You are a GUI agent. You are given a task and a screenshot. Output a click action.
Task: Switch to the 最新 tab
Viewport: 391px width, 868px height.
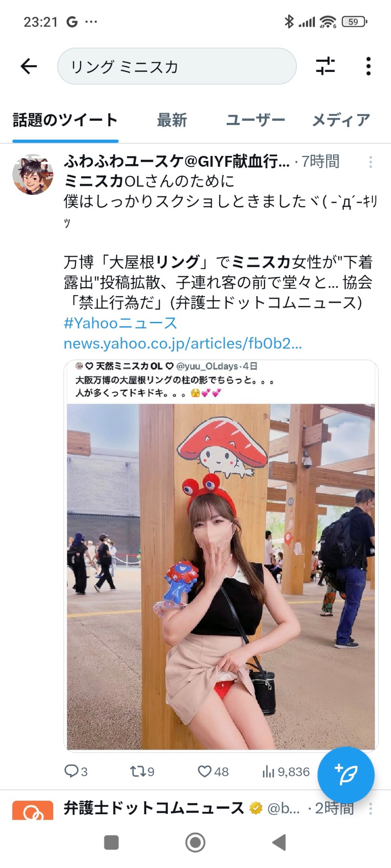pos(172,120)
